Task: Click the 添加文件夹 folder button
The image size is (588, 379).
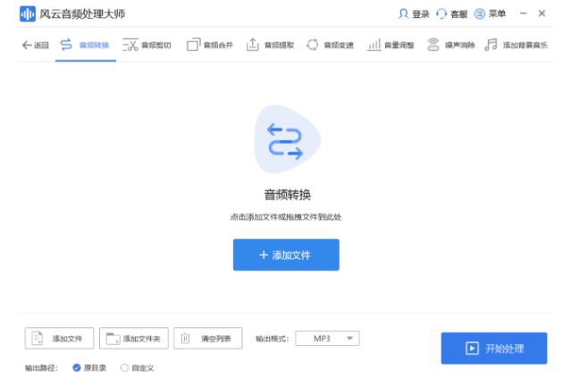Action: click(x=134, y=339)
